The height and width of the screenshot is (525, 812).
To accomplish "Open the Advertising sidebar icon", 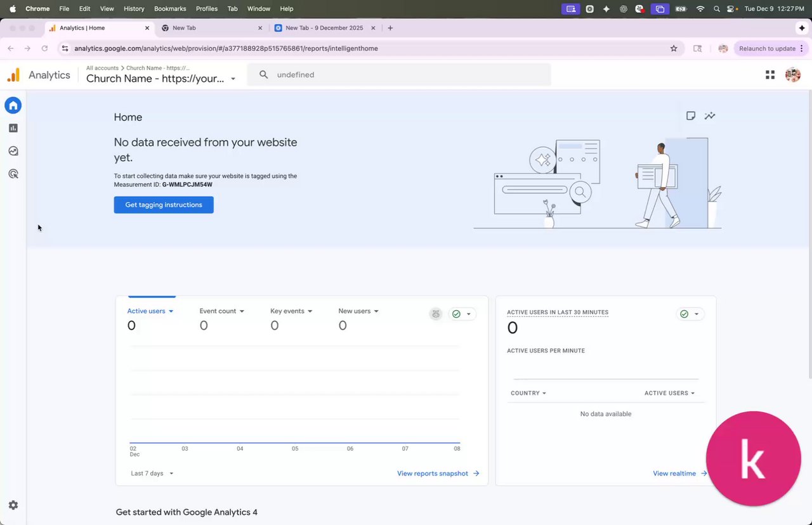I will coord(13,174).
